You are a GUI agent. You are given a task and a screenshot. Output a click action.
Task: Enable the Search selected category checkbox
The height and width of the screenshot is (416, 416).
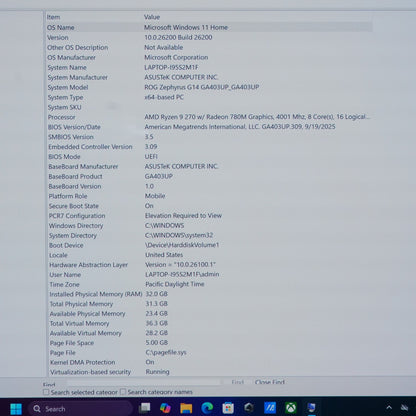[46, 392]
